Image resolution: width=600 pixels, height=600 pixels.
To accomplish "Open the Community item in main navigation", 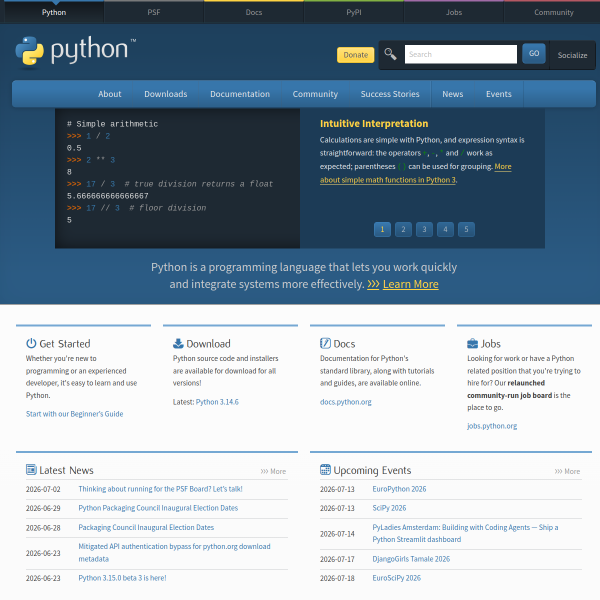I will 315,94.
